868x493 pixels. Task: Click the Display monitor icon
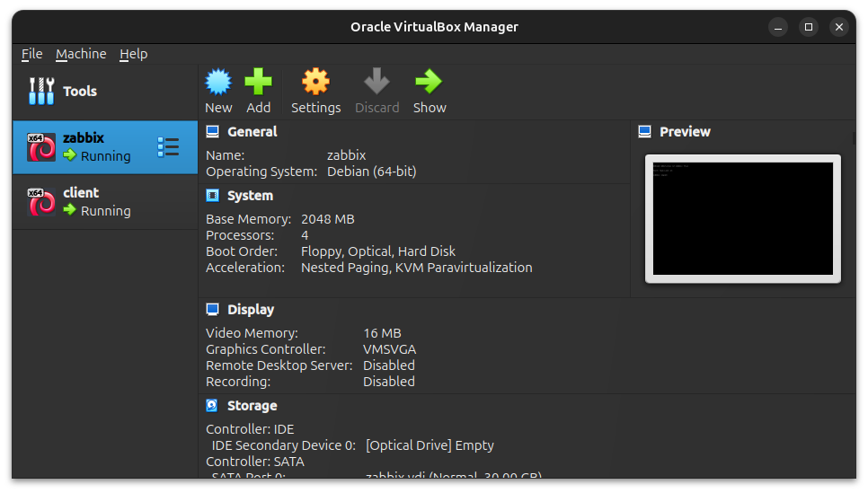click(x=212, y=310)
